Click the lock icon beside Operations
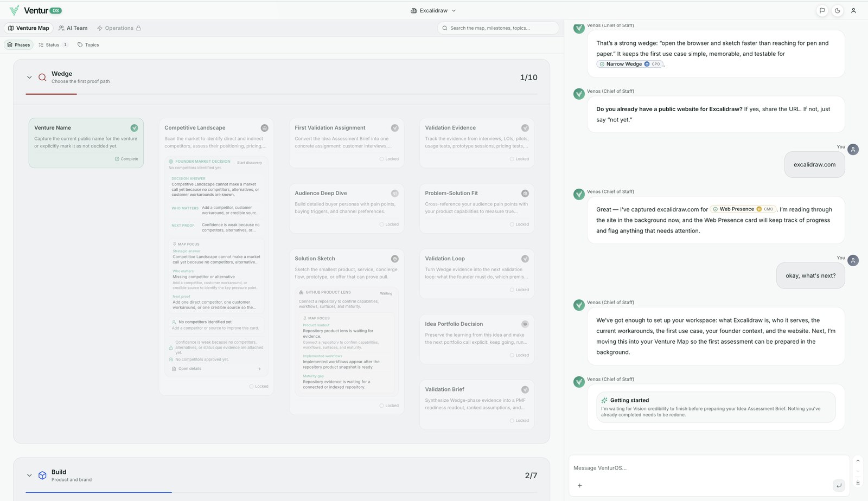 coord(138,28)
